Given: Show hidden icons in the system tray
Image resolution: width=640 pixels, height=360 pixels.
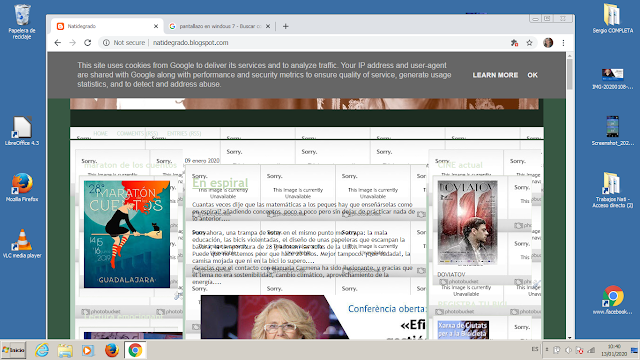Looking at the screenshot, I should [547, 350].
